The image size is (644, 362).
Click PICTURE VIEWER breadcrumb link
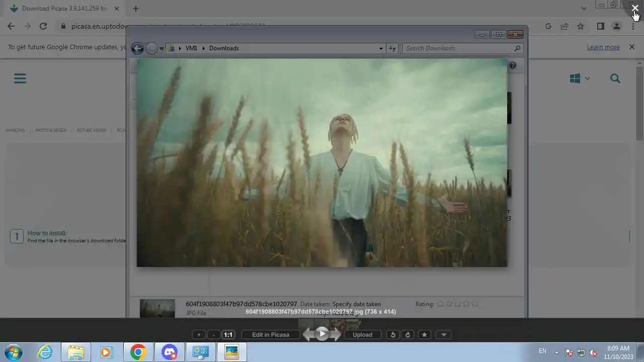point(92,130)
